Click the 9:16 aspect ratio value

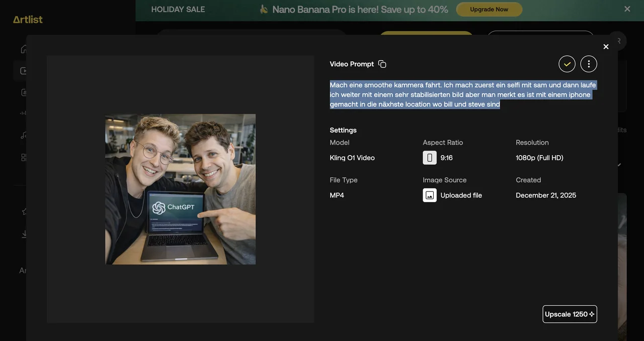coord(447,158)
